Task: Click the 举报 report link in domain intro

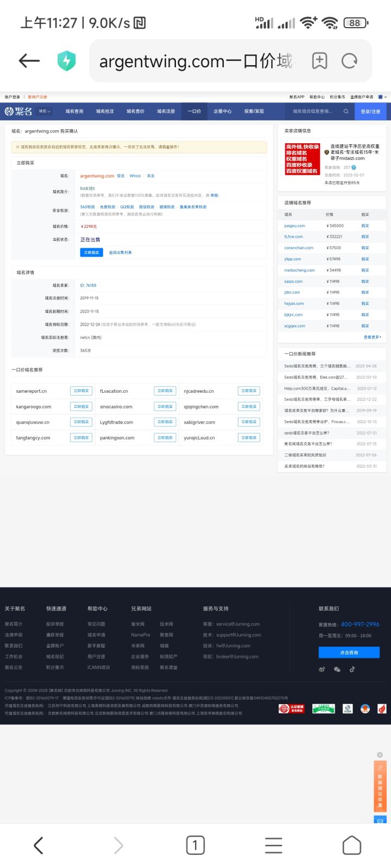Action: click(x=215, y=195)
